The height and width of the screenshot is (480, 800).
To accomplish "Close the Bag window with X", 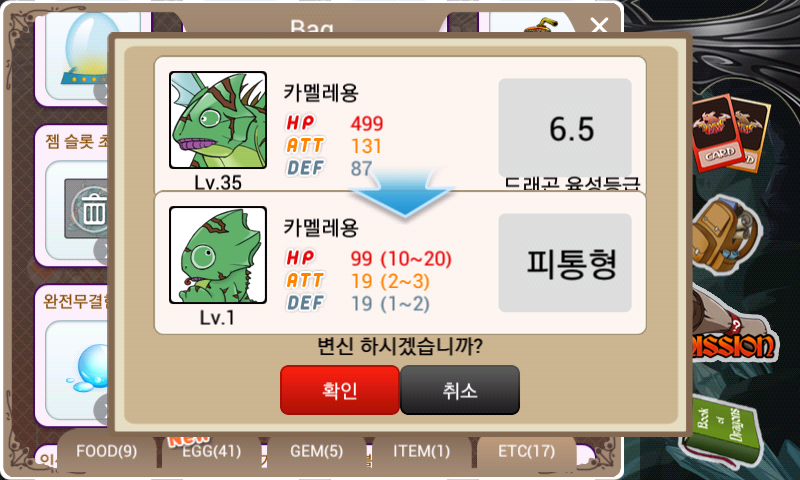I will (599, 24).
